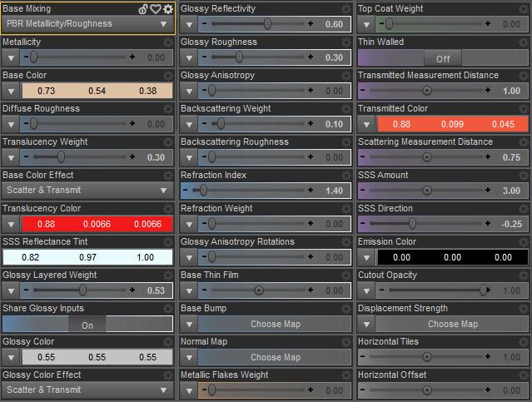Click the SSS Reflectance Tint swatch

pyautogui.click(x=87, y=257)
